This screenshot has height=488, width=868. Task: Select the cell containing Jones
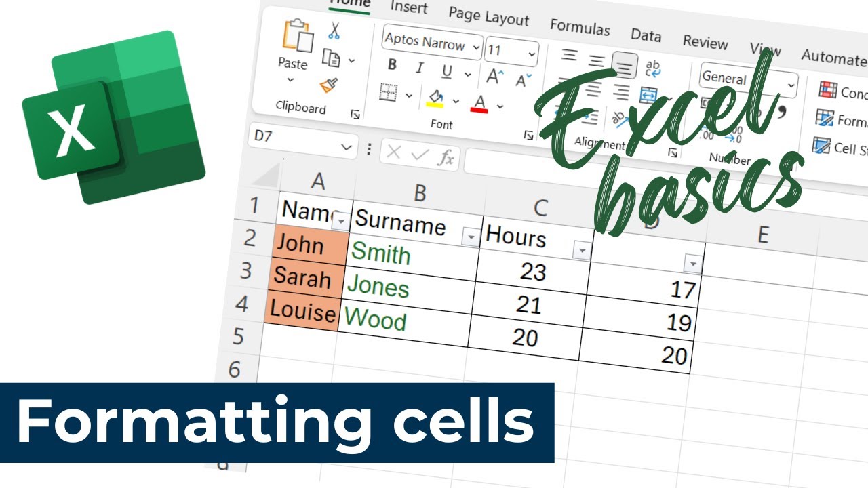pos(408,291)
